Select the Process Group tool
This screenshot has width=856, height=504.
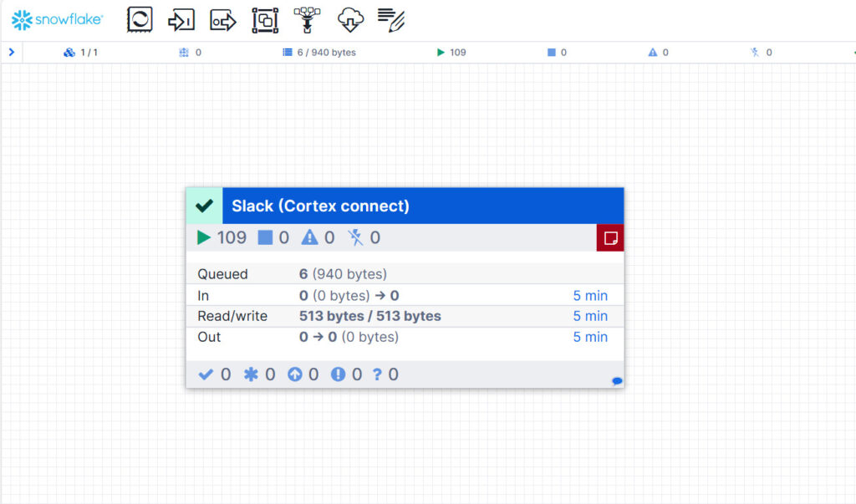pyautogui.click(x=265, y=20)
